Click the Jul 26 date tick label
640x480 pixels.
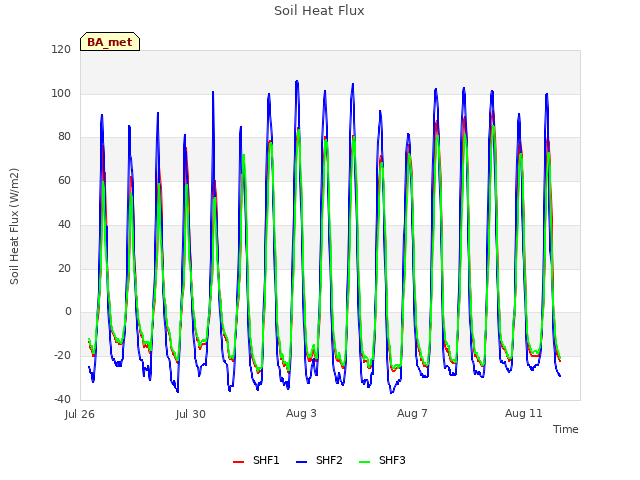[80, 414]
